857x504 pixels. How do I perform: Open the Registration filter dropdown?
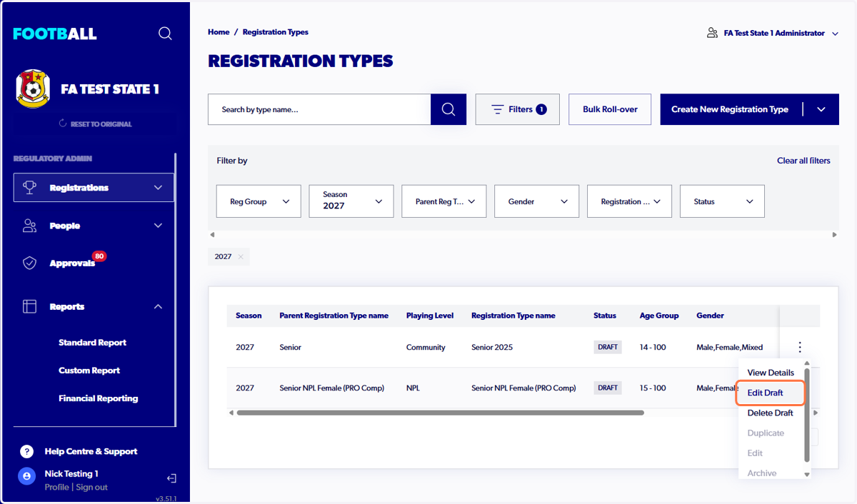(x=630, y=201)
